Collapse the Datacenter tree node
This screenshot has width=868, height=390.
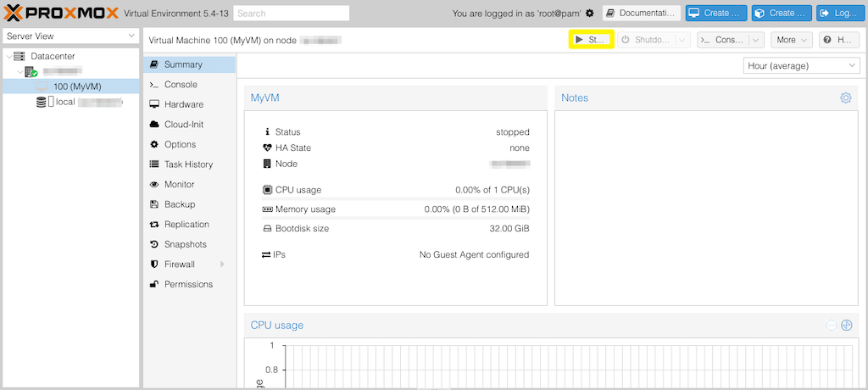coord(8,56)
